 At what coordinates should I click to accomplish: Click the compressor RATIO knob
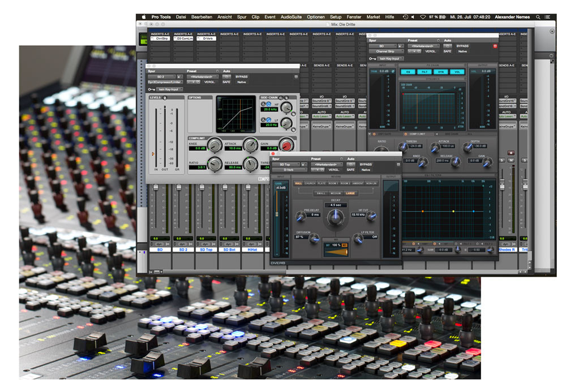point(215,164)
